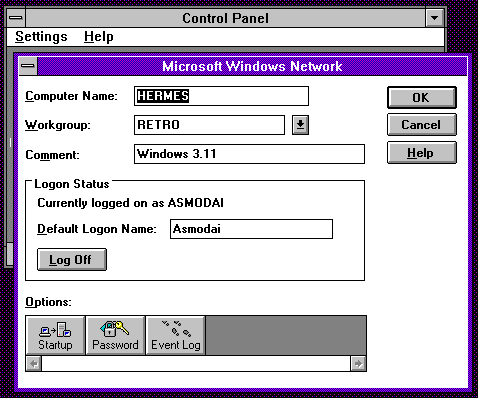Click the 'Default Logon Name:' label
The width and height of the screenshot is (478, 398).
tap(97, 229)
